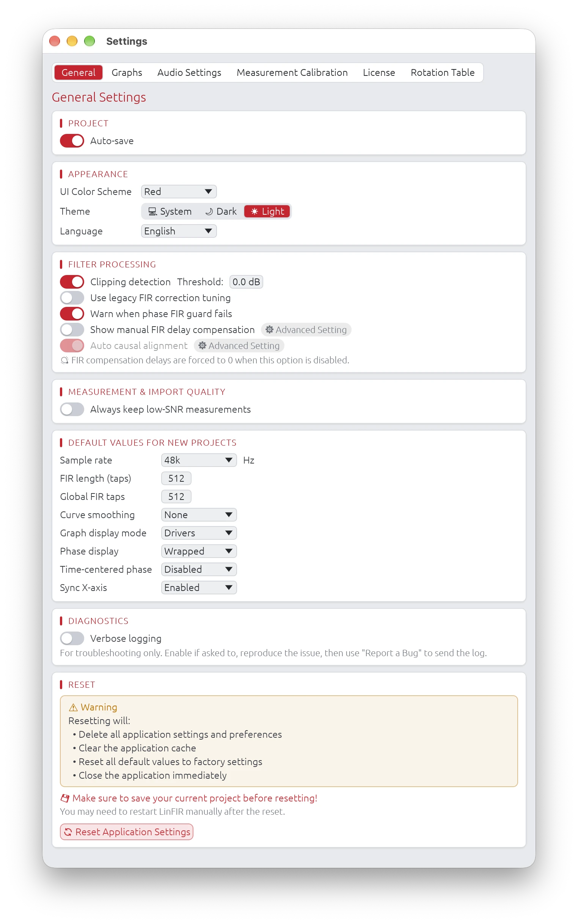Enable Show manual FIR delay compensation
This screenshot has width=578, height=924.
tap(72, 330)
